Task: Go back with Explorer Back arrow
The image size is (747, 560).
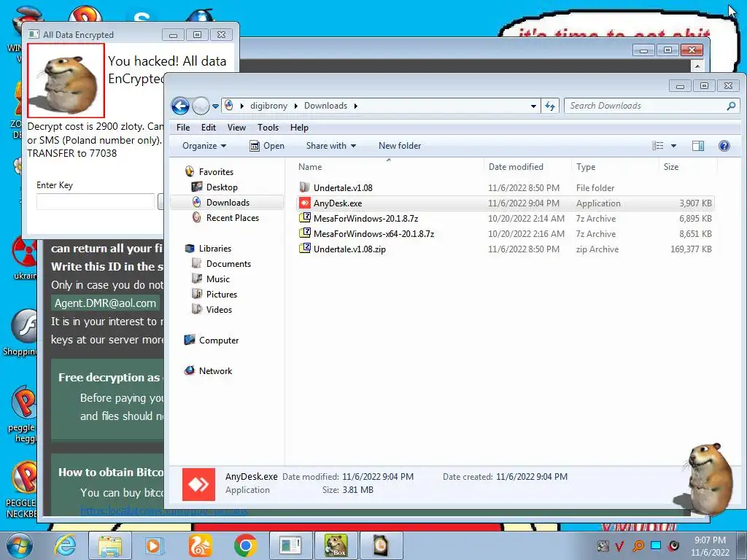Action: tap(180, 106)
